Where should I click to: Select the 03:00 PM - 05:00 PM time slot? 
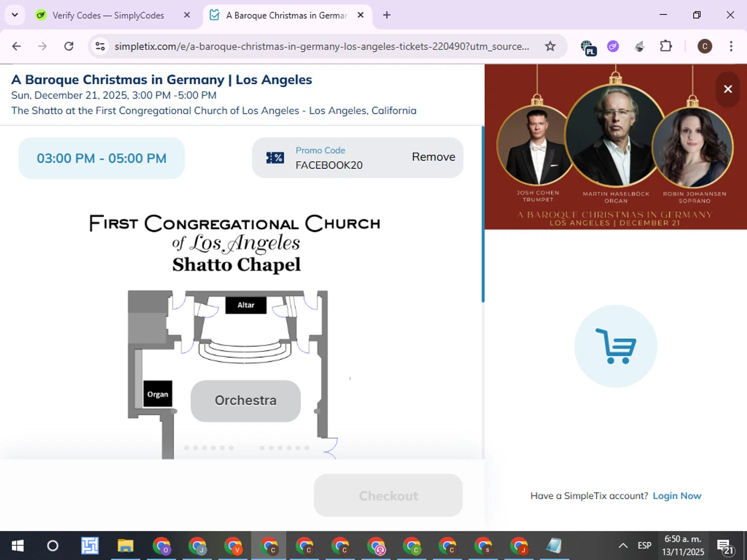point(102,158)
